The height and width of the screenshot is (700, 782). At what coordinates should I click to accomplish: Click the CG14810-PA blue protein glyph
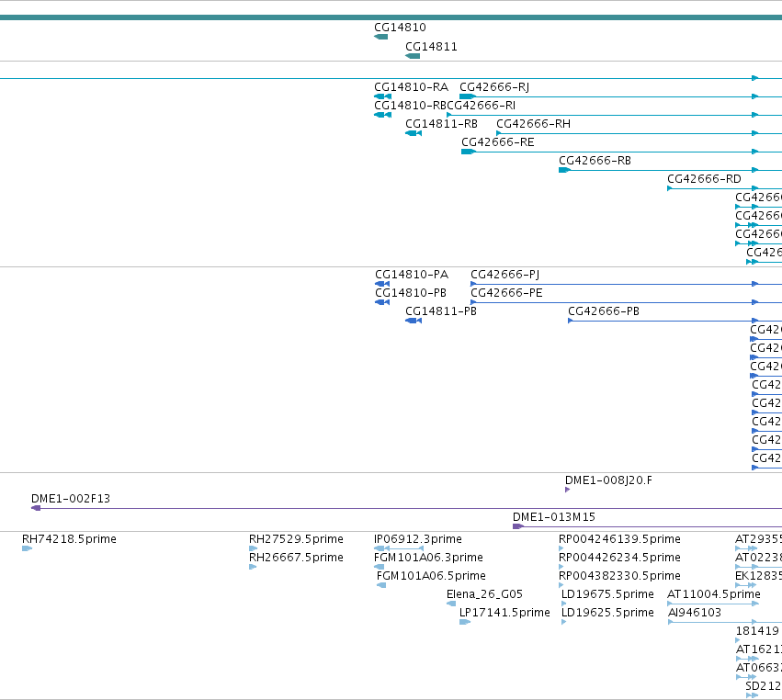tap(382, 284)
